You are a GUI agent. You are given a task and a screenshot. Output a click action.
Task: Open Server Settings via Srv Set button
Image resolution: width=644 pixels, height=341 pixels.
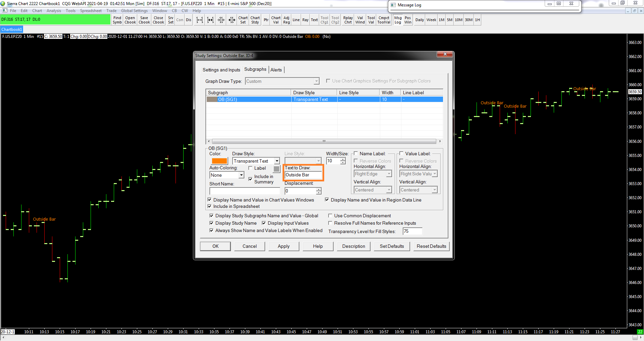click(171, 20)
